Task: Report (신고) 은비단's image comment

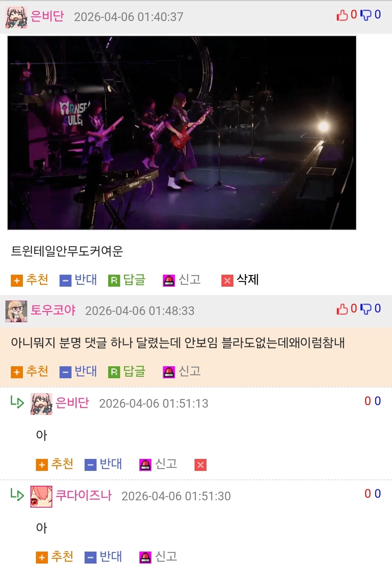Action: coord(182,280)
